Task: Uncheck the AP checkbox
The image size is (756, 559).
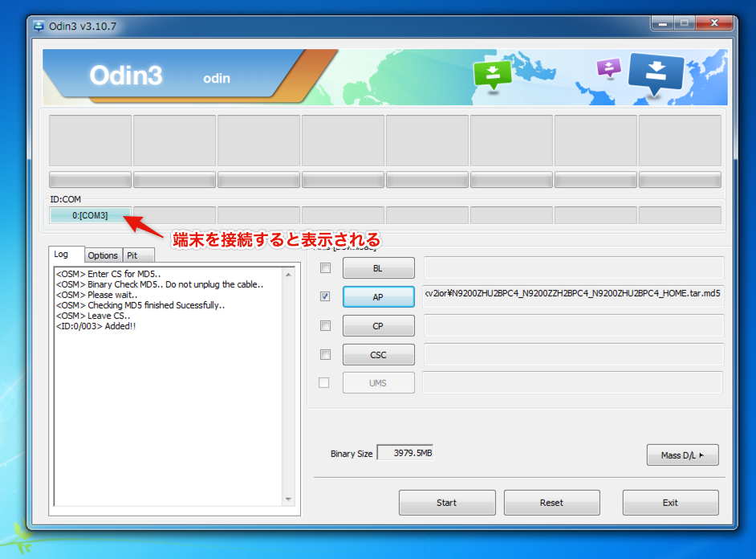Action: coord(326,296)
